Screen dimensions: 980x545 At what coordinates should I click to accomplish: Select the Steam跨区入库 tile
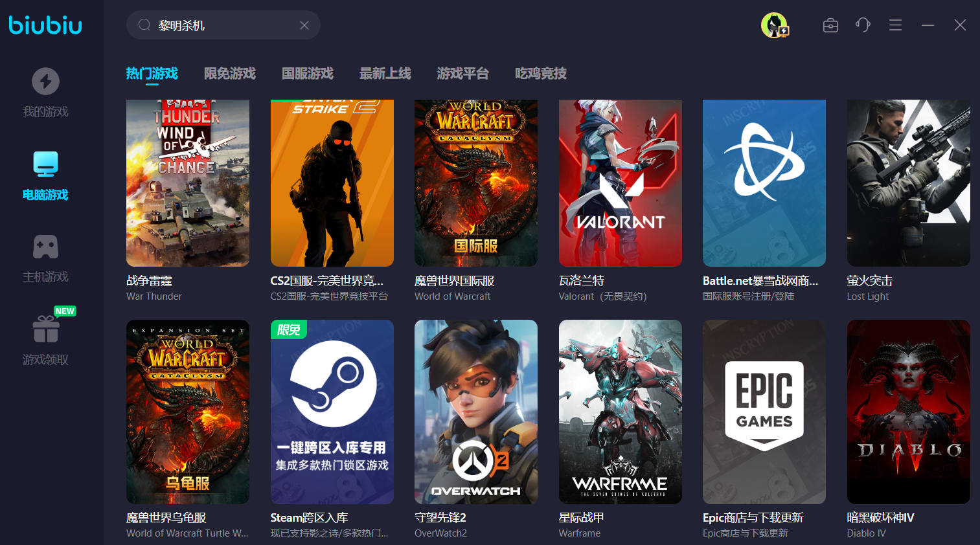pos(332,412)
